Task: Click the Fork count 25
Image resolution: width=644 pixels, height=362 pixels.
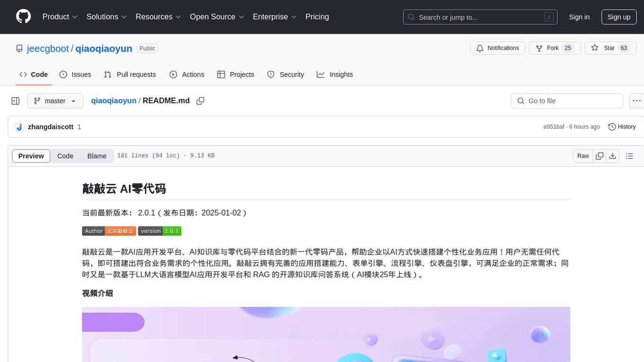Action: 568,48
